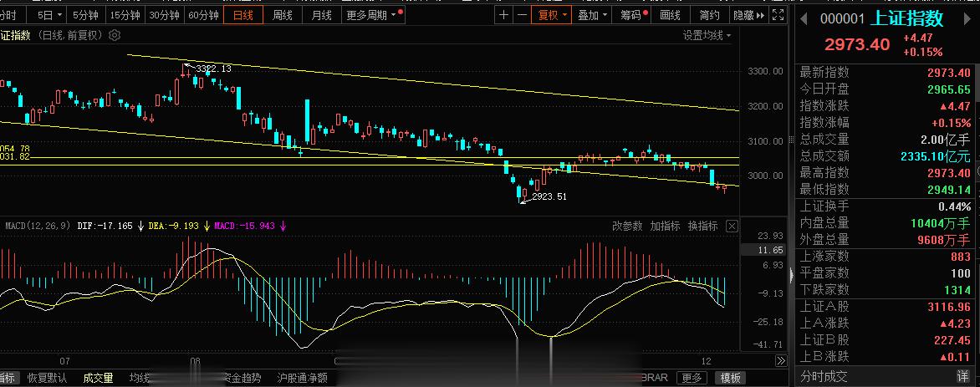
Task: Click DEA:-9.193 value label
Action: (173, 226)
